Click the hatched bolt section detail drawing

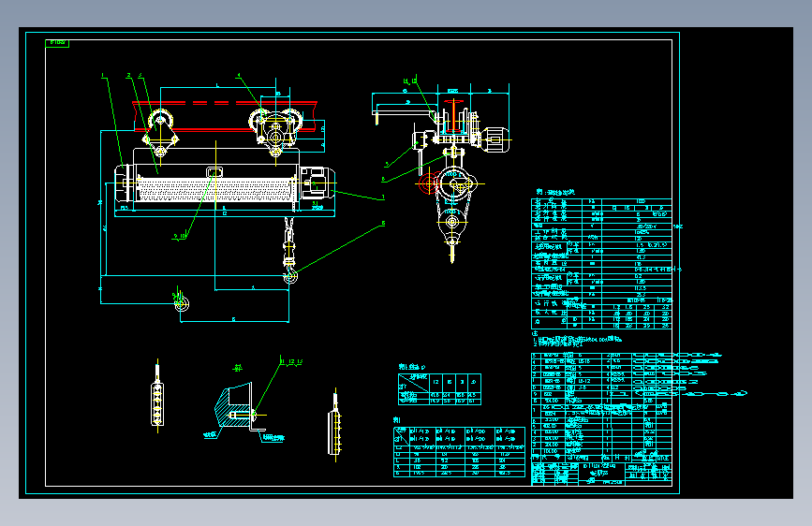pyautogui.click(x=239, y=407)
